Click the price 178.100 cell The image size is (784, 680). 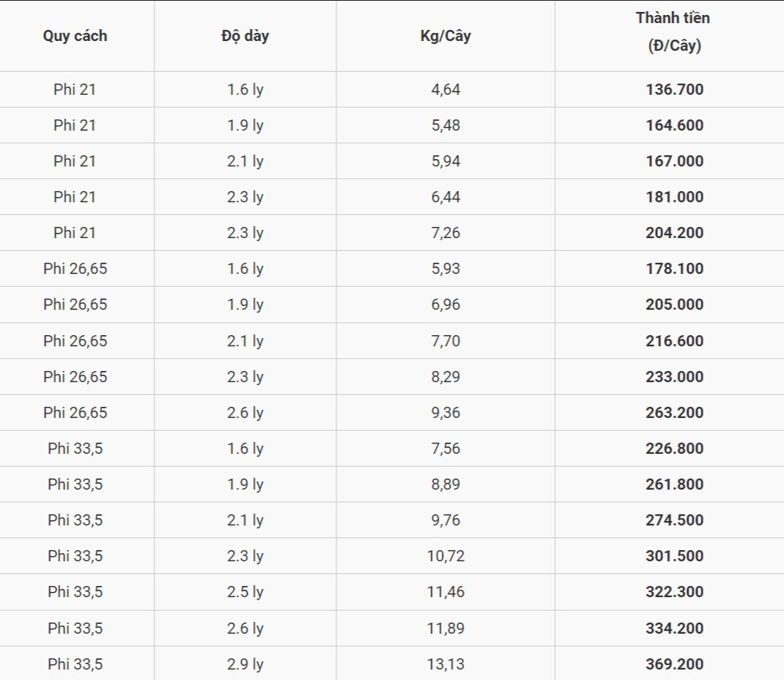point(674,269)
